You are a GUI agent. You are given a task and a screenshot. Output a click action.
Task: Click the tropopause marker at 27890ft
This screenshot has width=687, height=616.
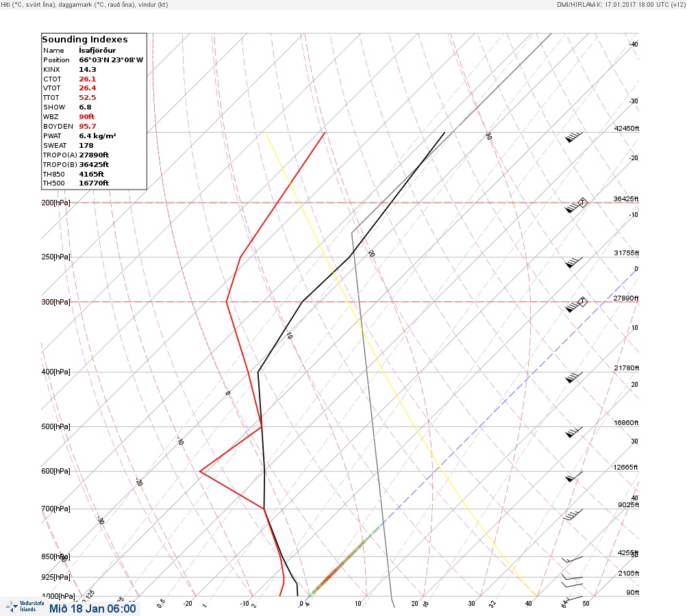click(x=583, y=302)
